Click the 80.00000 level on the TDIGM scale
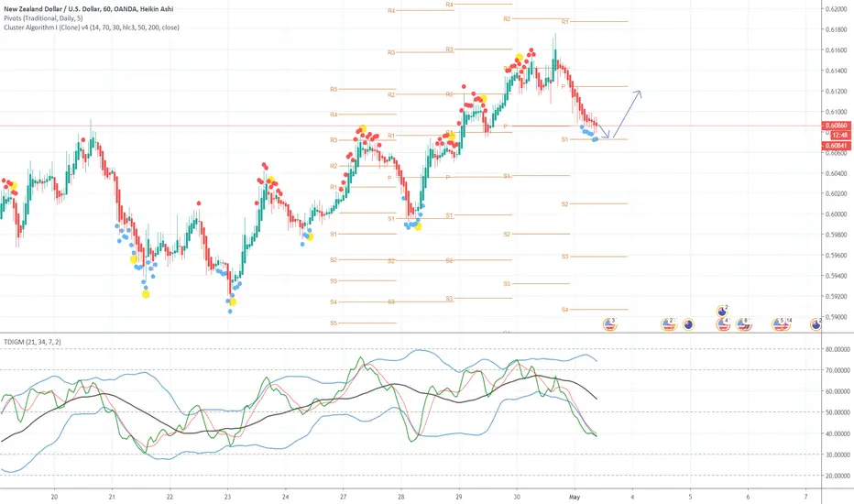854x504 pixels. [x=838, y=349]
